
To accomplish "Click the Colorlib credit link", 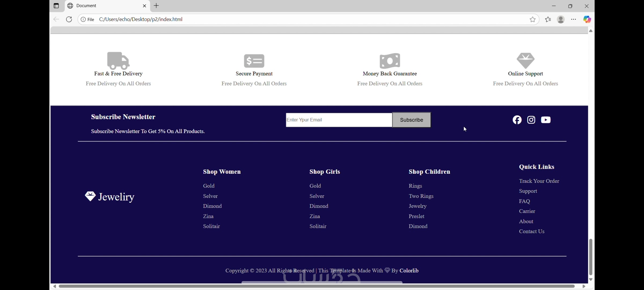I will [x=409, y=271].
